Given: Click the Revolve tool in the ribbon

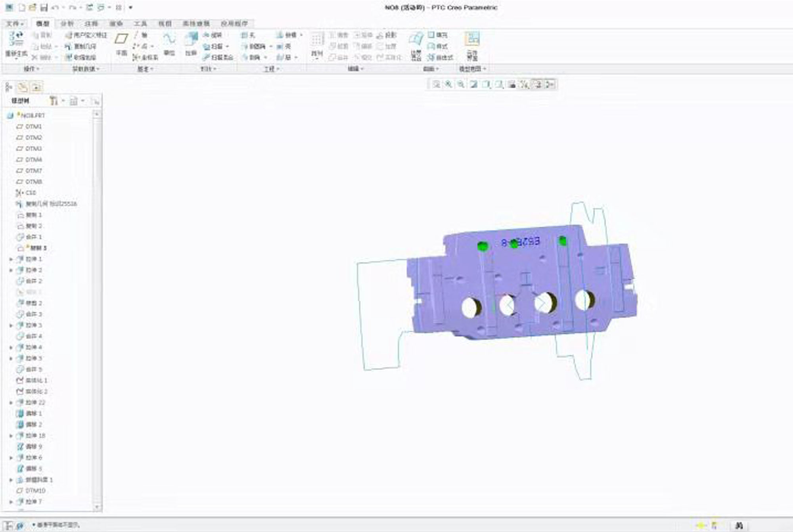Looking at the screenshot, I should [x=213, y=35].
